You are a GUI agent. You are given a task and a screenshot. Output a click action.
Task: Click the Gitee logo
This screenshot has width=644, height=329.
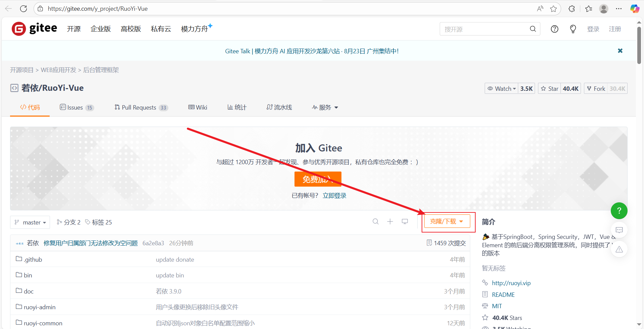click(x=34, y=28)
